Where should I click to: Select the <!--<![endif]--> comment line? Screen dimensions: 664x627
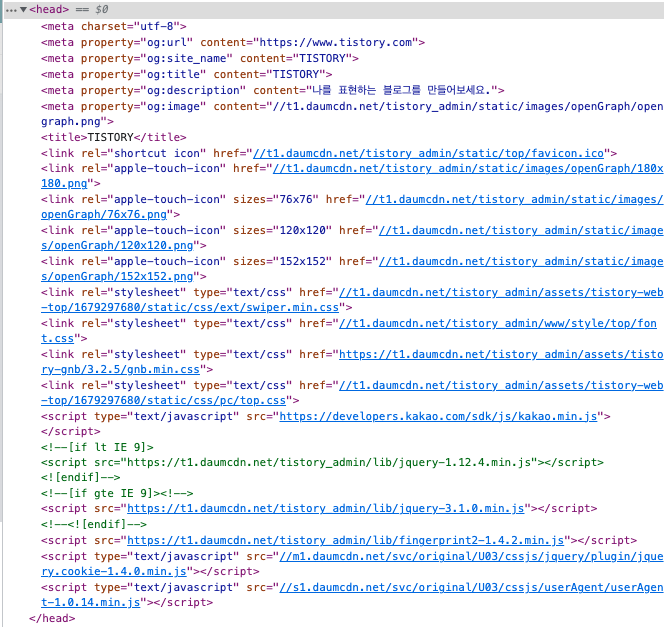click(x=94, y=524)
